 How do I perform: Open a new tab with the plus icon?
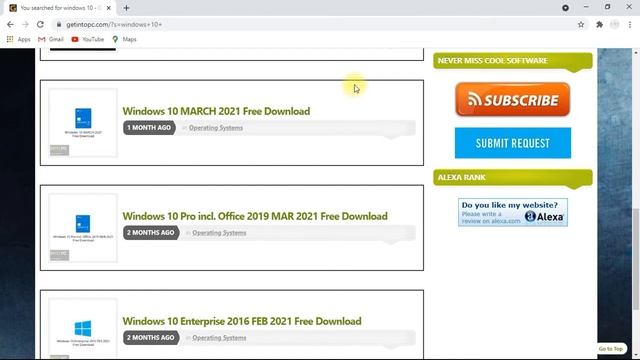[127, 8]
